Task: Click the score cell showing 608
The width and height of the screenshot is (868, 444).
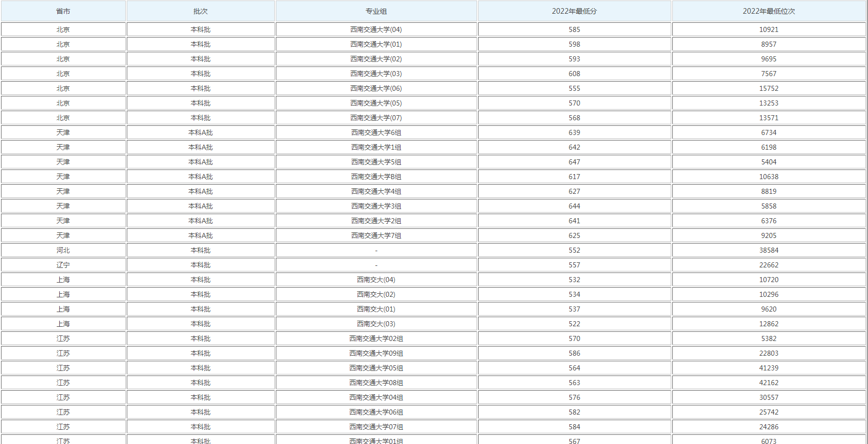Action: click(574, 74)
